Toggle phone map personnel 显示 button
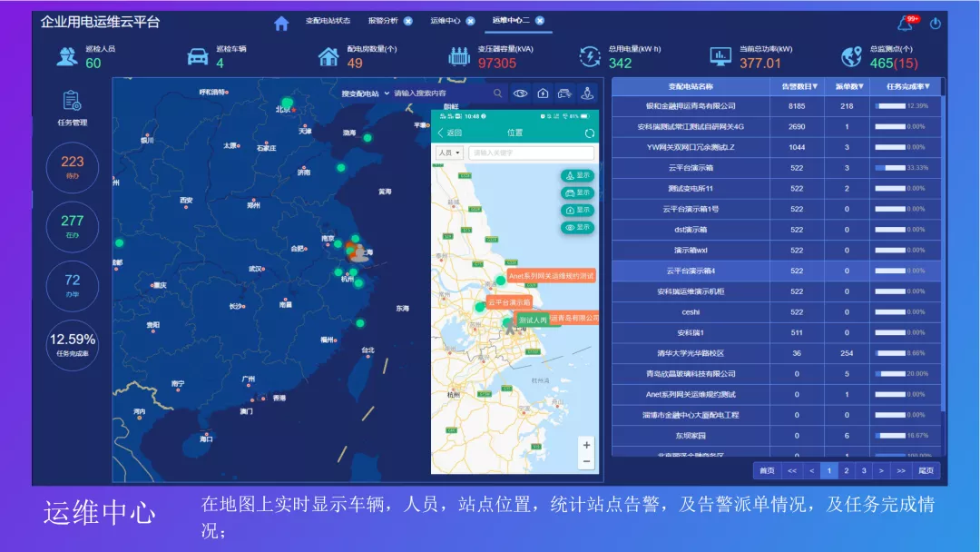980x552 pixels. point(577,175)
